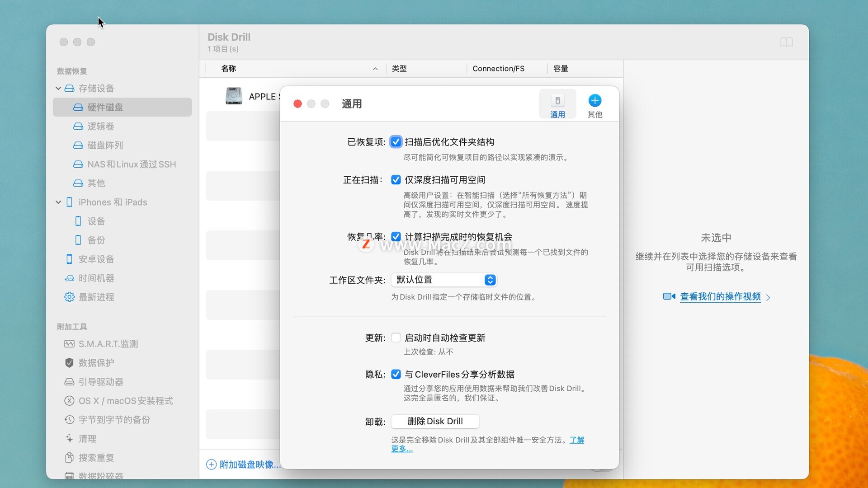Image resolution: width=868 pixels, height=488 pixels.
Task: Click the 引导驱动器 drive icon
Action: point(69,382)
